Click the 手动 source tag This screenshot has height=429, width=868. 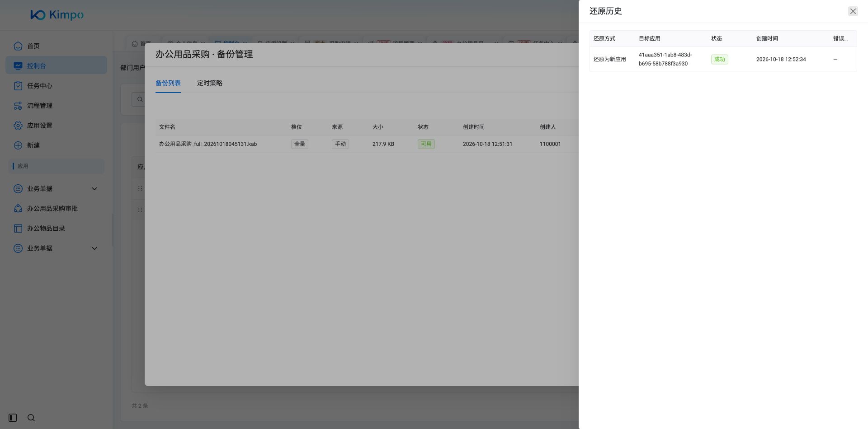[340, 144]
